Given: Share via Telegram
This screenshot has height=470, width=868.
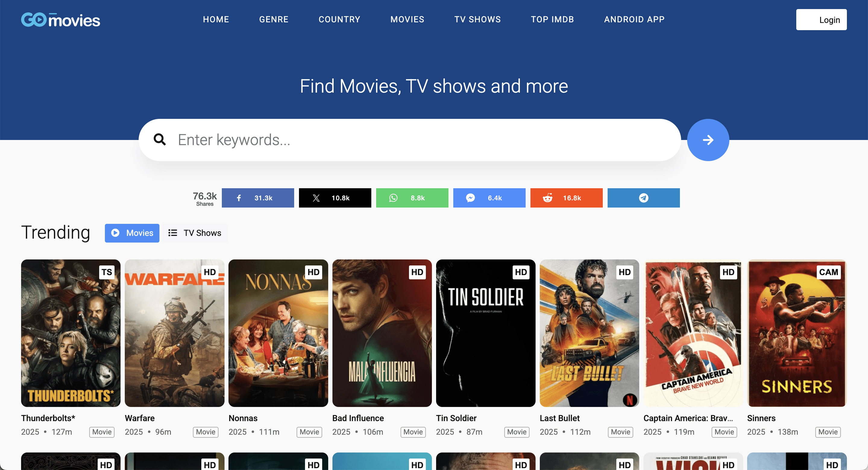Looking at the screenshot, I should pyautogui.click(x=643, y=198).
